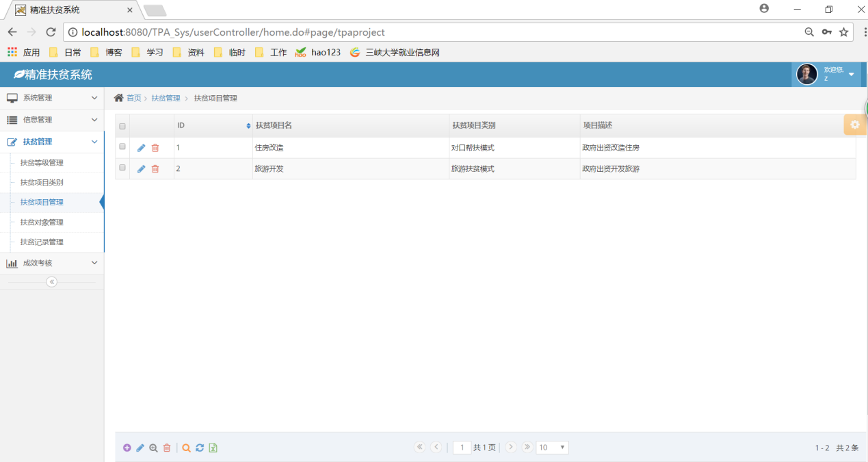Click the user avatar picture
868x462 pixels.
(807, 74)
